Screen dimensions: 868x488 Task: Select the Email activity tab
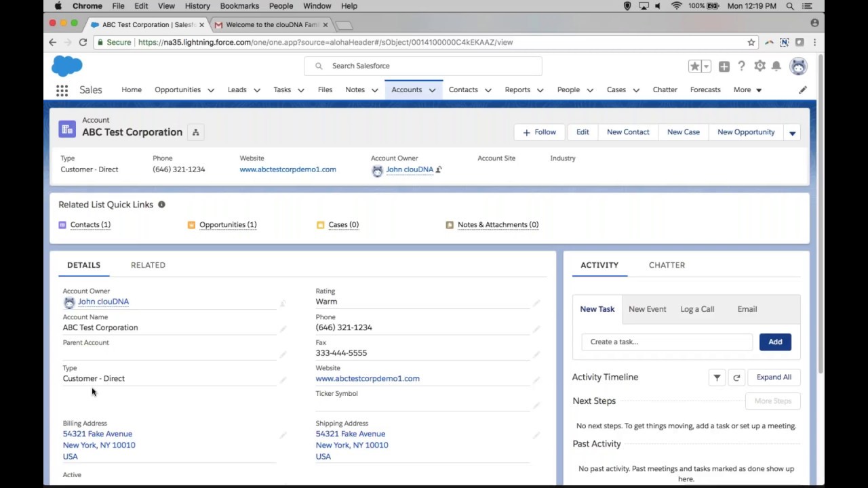point(747,309)
